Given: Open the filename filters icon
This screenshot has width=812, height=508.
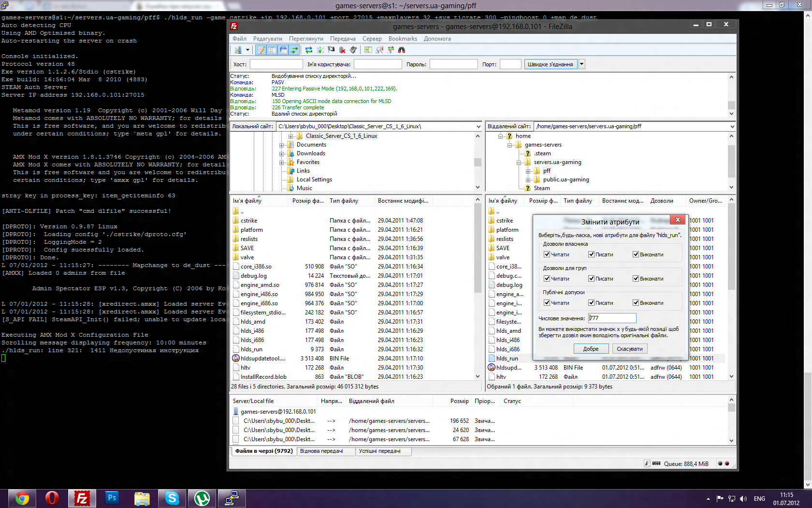Looking at the screenshot, I should (x=368, y=50).
